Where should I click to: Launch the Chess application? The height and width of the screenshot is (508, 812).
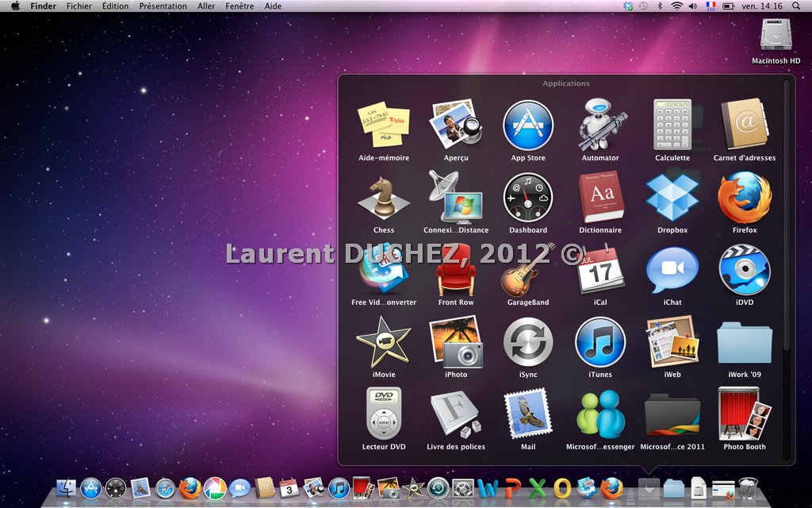384,198
